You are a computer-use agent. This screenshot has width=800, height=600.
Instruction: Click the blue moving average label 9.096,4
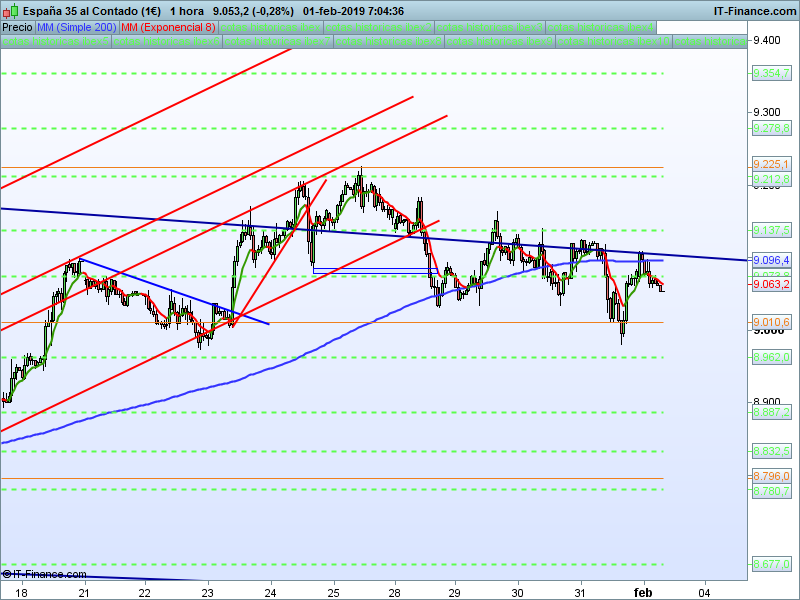click(x=771, y=260)
